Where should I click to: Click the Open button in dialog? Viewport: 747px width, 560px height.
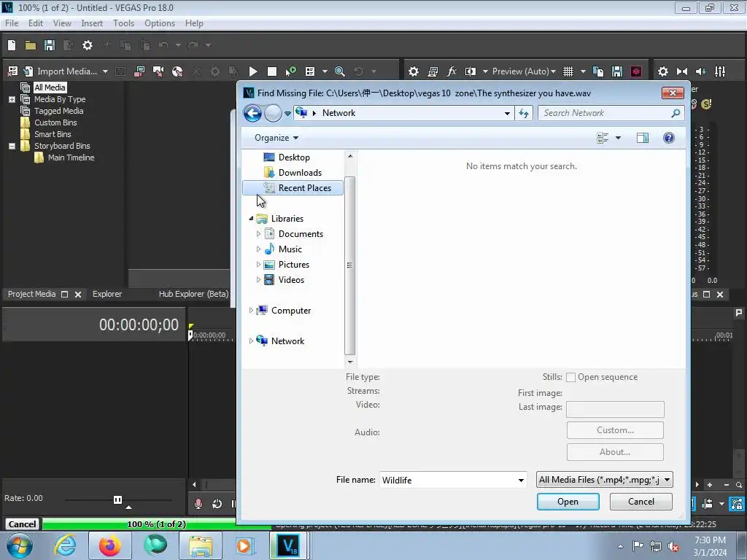click(x=568, y=502)
